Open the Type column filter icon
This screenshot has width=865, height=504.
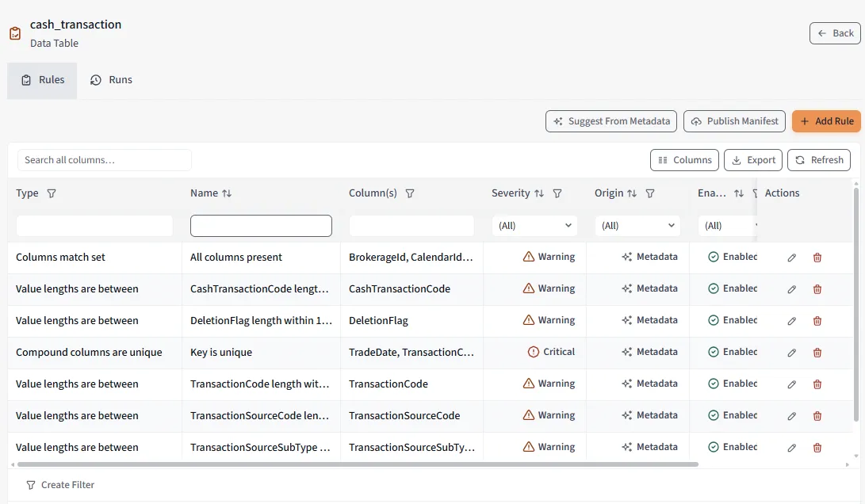[x=52, y=193]
